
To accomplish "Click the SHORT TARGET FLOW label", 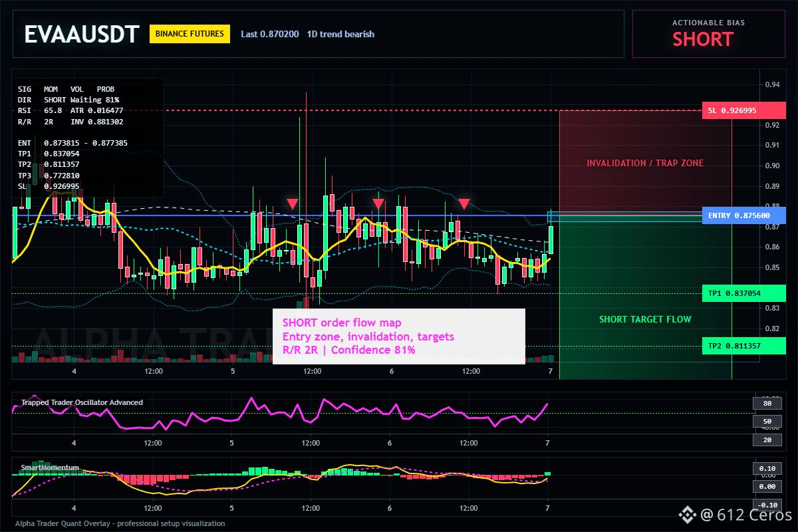I will pyautogui.click(x=645, y=319).
